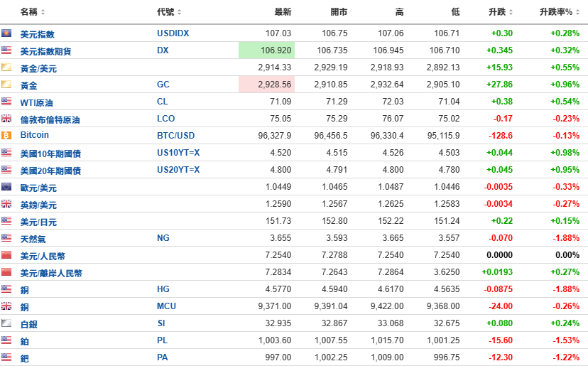Click 開市 column header

tap(339, 12)
